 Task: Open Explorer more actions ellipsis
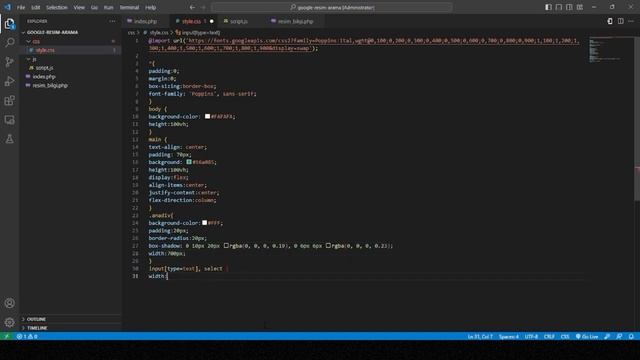tap(112, 21)
